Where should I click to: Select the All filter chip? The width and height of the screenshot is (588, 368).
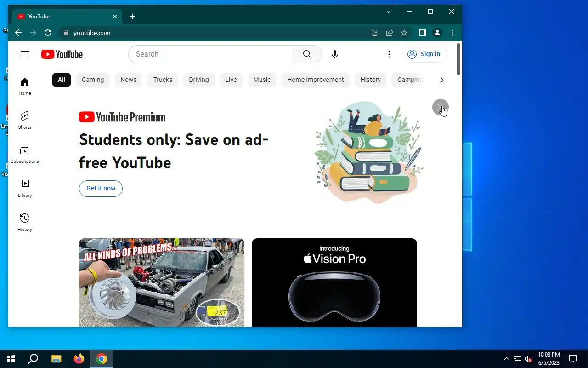click(62, 80)
